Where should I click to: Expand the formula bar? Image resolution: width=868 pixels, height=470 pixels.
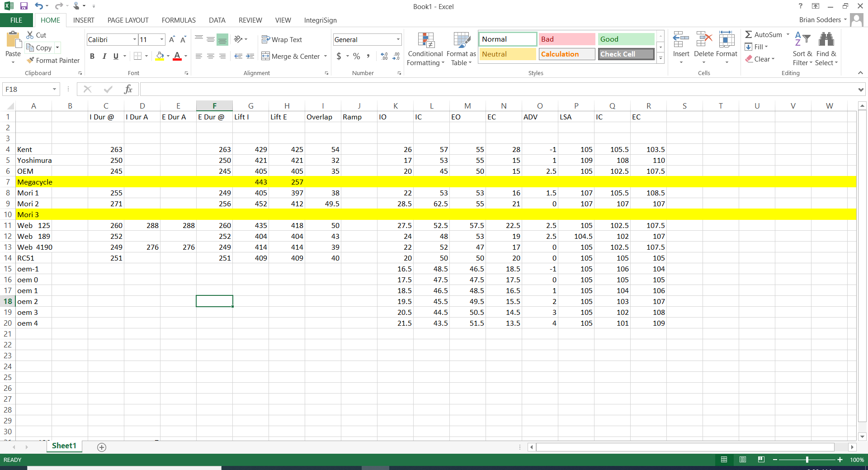(860, 89)
